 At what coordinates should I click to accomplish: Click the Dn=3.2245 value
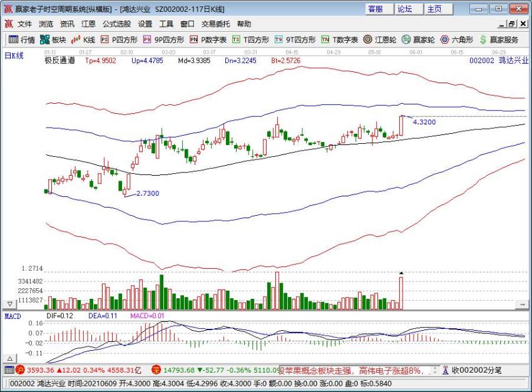point(240,61)
